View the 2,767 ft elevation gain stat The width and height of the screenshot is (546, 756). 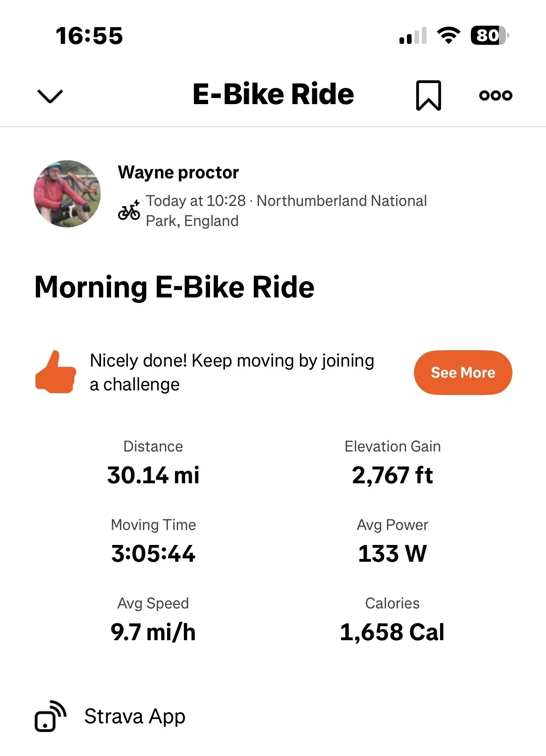(392, 475)
